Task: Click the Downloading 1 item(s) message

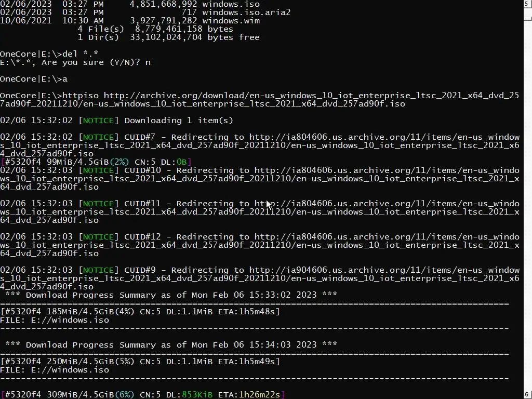Action: pyautogui.click(x=179, y=121)
